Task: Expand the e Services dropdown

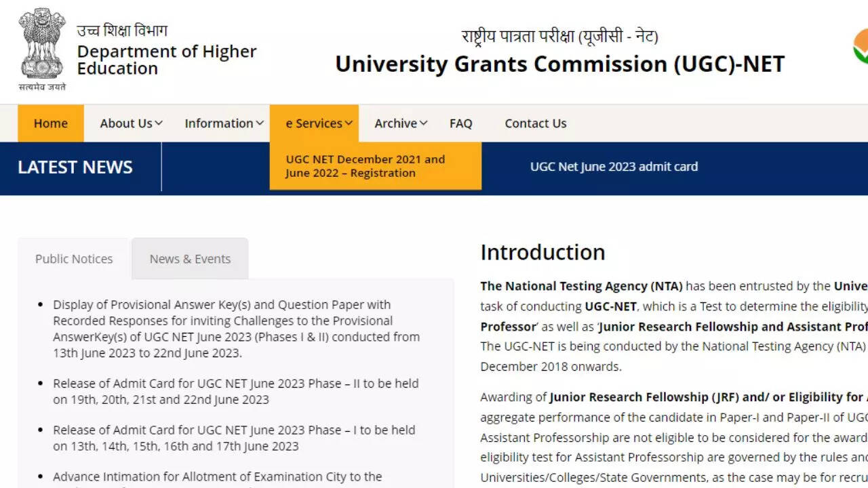Action: pos(319,123)
